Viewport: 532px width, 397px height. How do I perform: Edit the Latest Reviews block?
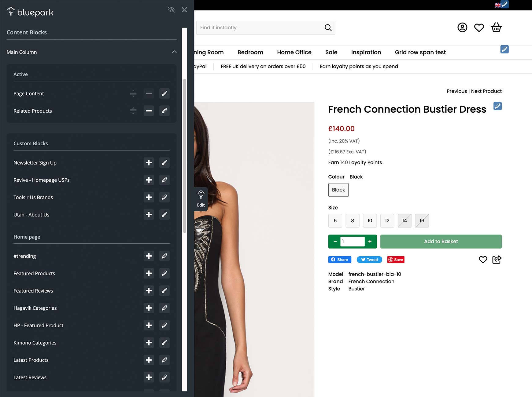164,377
